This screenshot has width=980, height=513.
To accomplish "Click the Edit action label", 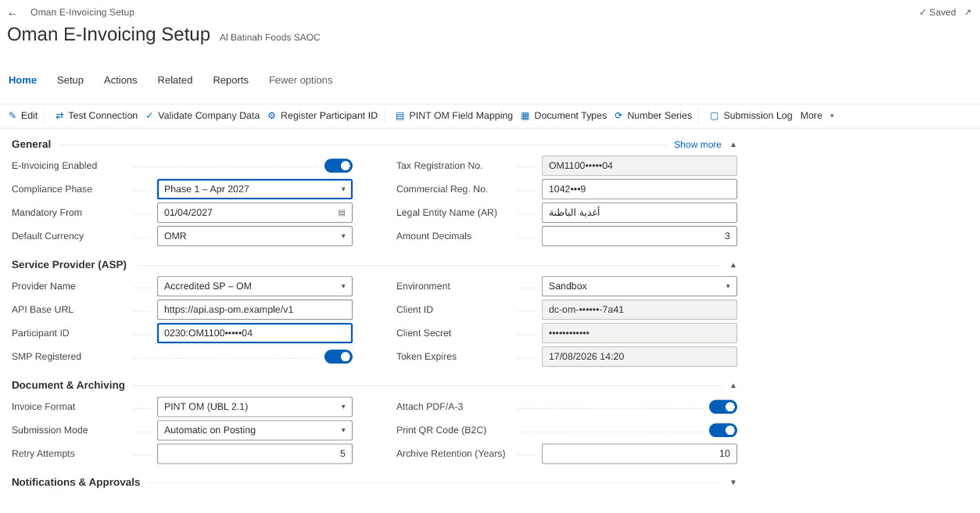I will [30, 116].
